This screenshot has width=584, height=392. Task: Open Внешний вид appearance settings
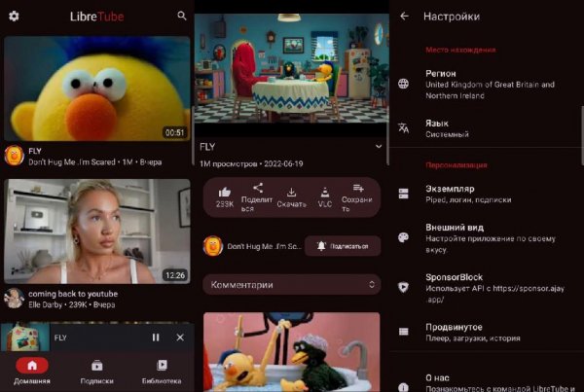point(487,238)
